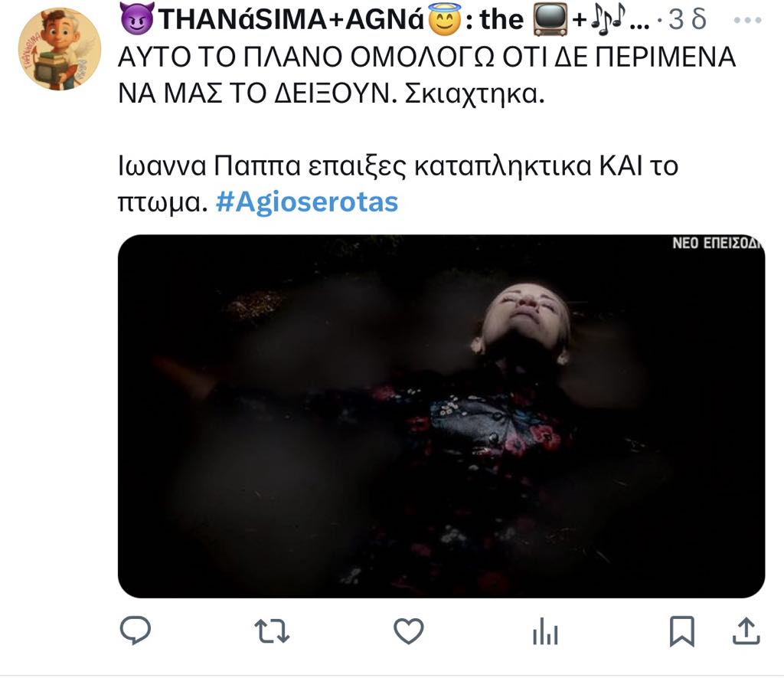
Task: Open the attached dark scene image
Action: 441,416
